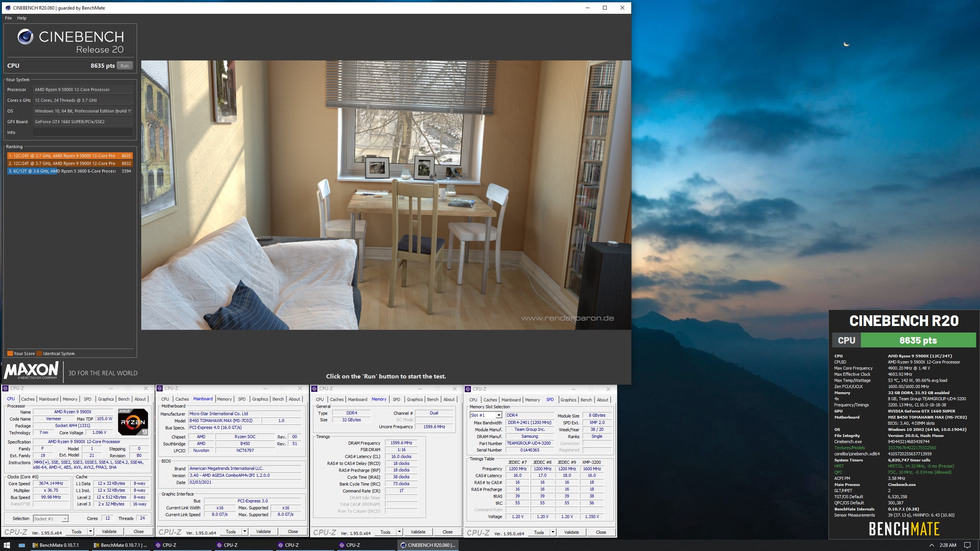The image size is (980, 551).
Task: Open Graphics tab in the Mainboard CPU-Z window
Action: pyautogui.click(x=260, y=399)
